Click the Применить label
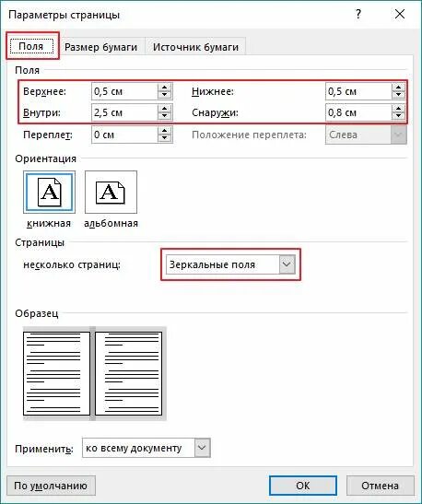Image resolution: width=422 pixels, height=504 pixels. click(x=44, y=449)
